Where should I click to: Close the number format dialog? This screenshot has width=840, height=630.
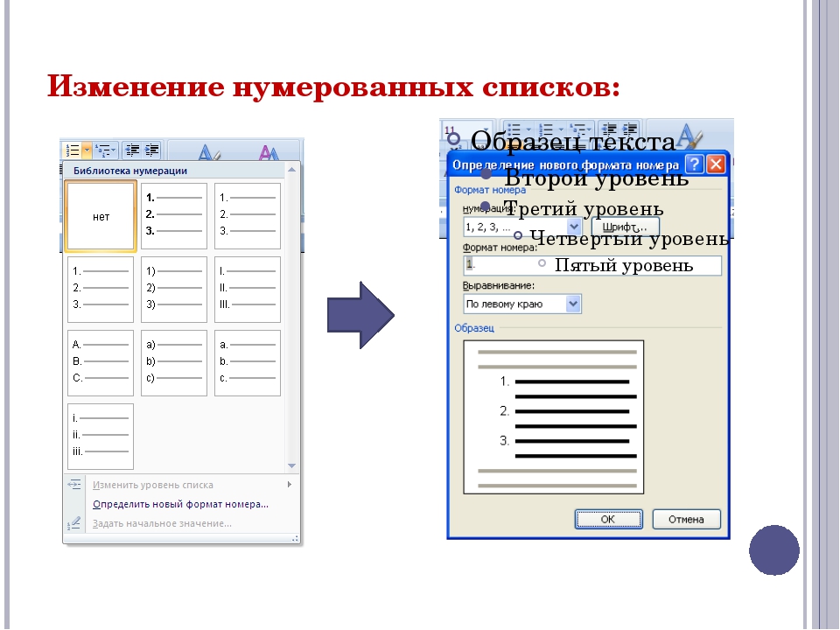point(717,164)
